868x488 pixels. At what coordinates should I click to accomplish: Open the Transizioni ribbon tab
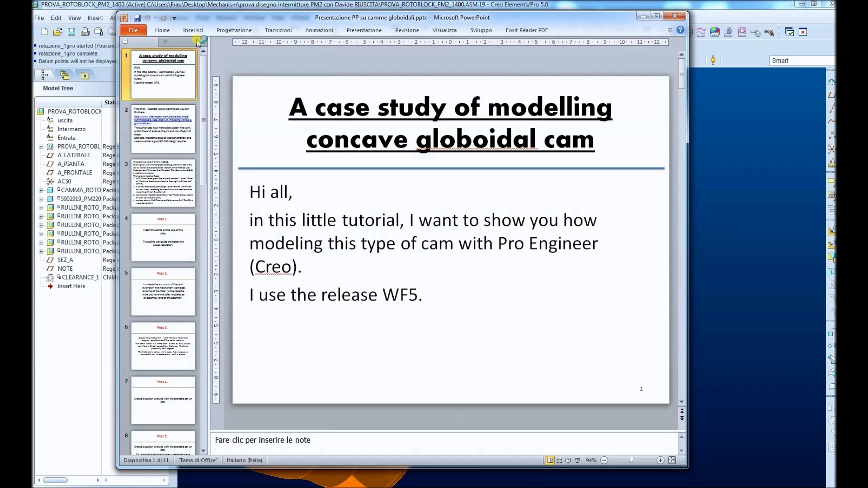click(x=278, y=30)
